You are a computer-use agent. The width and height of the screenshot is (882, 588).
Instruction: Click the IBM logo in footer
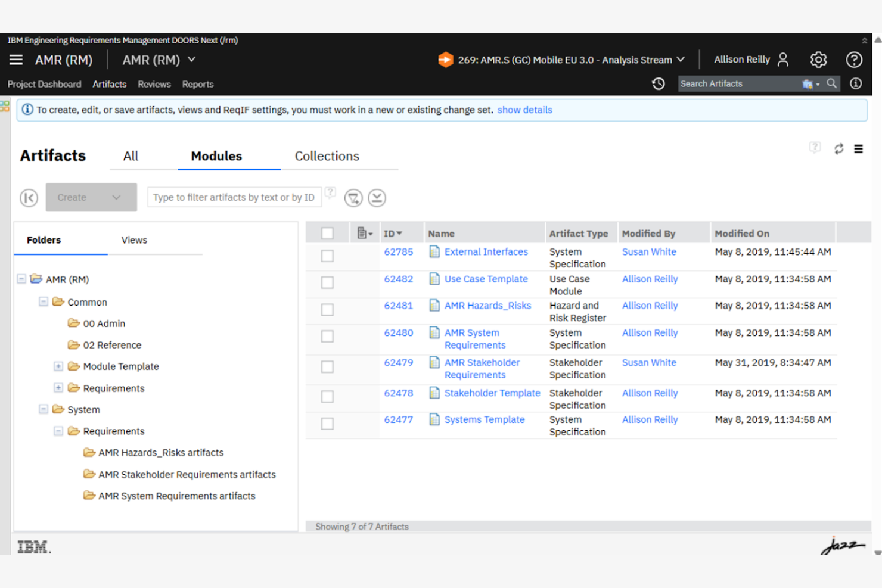pyautogui.click(x=34, y=547)
